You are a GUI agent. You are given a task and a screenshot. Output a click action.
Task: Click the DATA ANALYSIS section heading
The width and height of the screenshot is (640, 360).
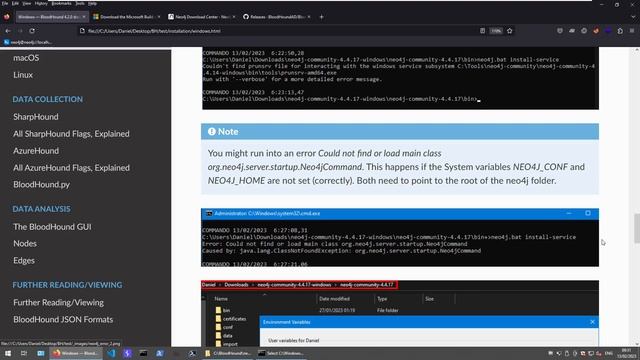pyautogui.click(x=41, y=209)
